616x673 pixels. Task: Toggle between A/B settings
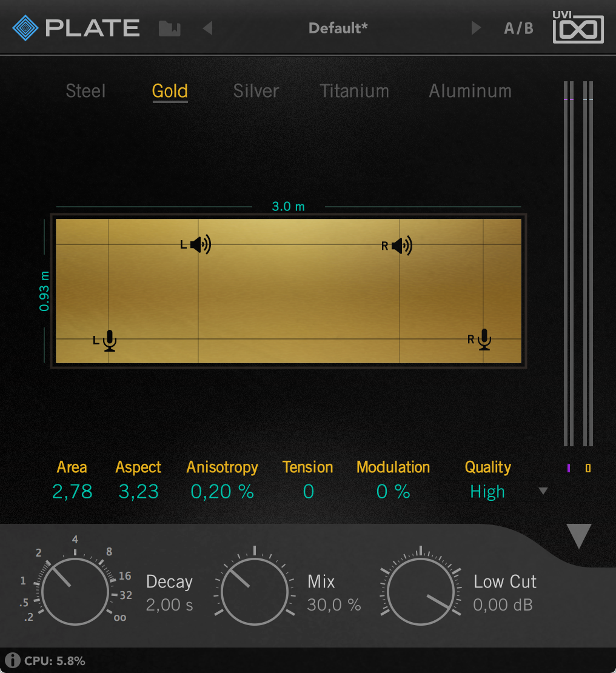coord(518,27)
